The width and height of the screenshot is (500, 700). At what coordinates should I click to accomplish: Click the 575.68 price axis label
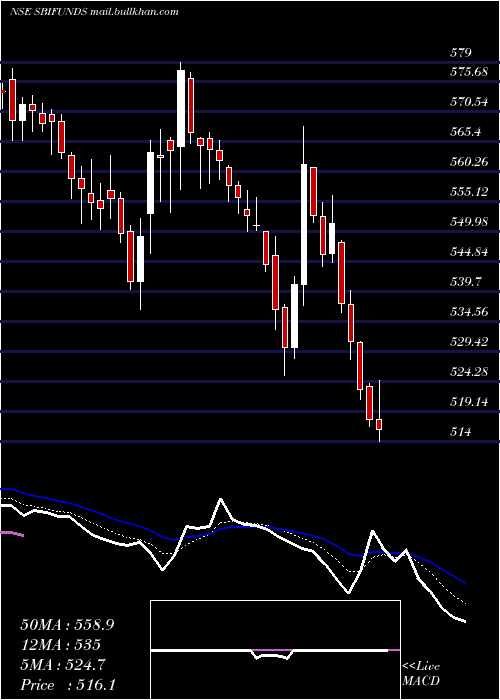coord(469,71)
